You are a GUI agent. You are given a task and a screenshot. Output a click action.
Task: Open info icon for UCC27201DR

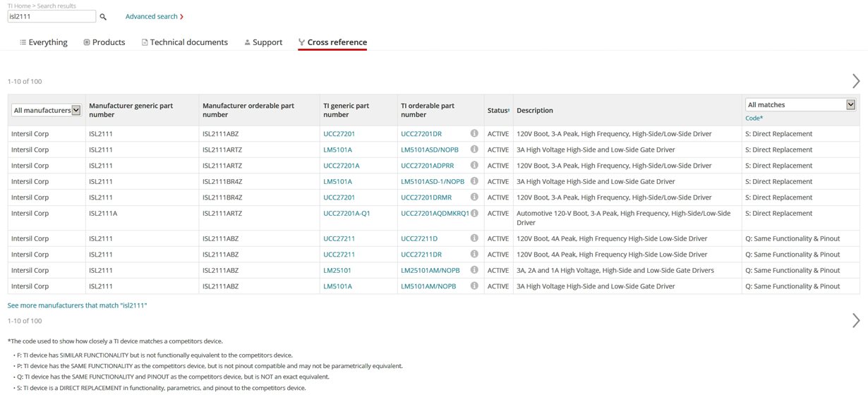474,133
